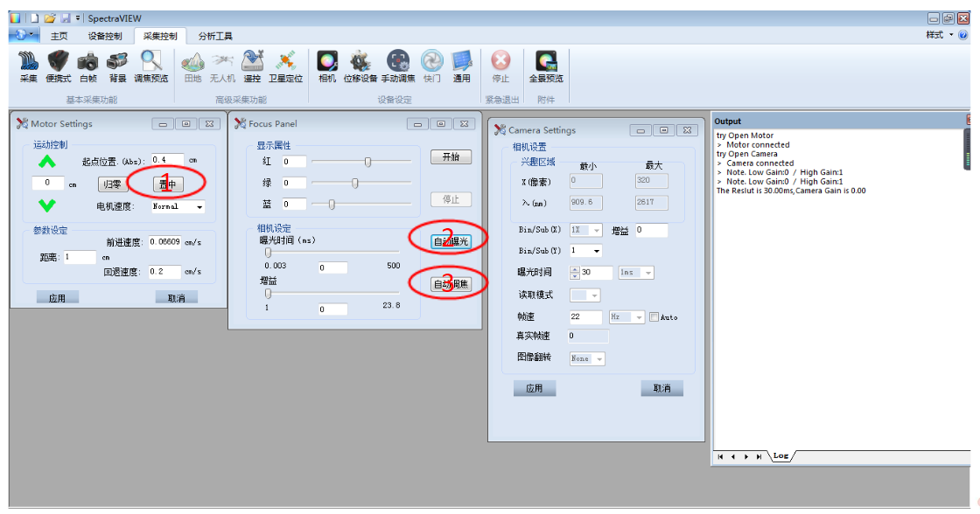
Task: Enable the Auto frame rate checkbox
Action: (x=654, y=317)
